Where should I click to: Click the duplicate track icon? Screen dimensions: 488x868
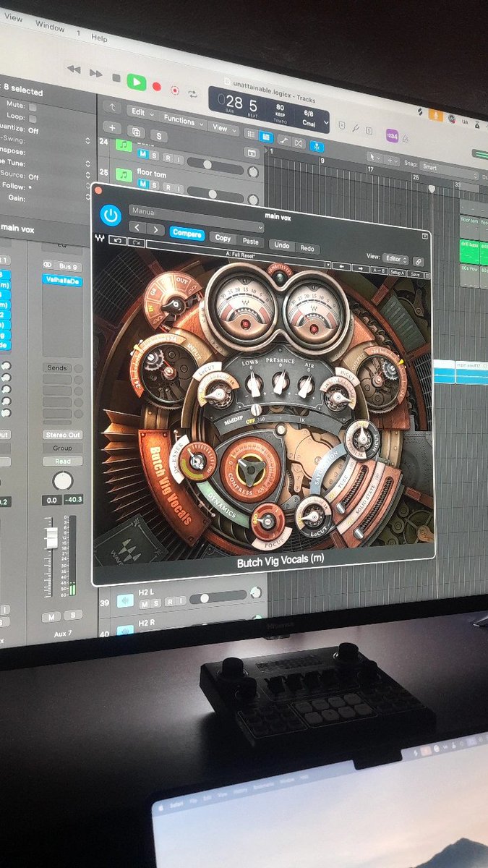point(135,131)
